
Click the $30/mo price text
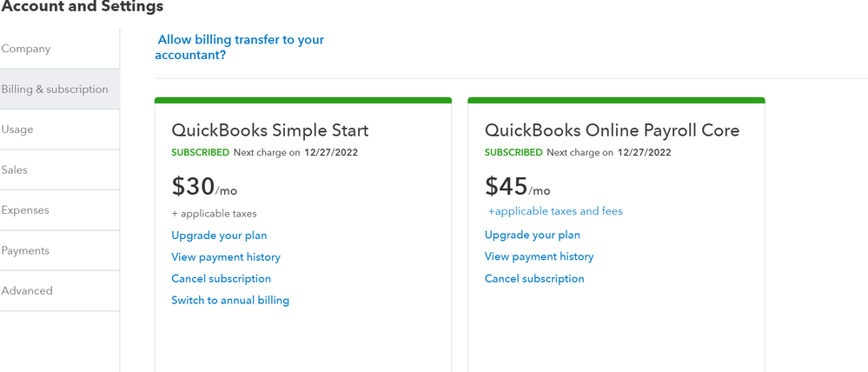click(204, 187)
